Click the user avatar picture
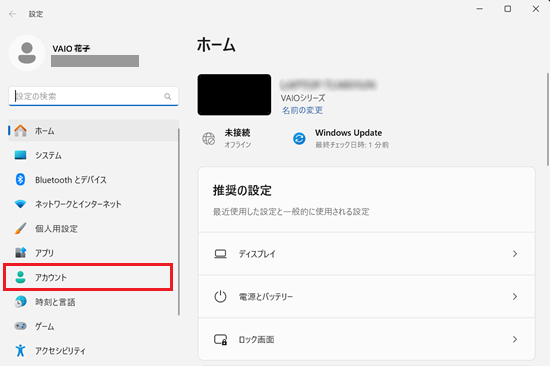Screen dimensions: 550x366 27,53
